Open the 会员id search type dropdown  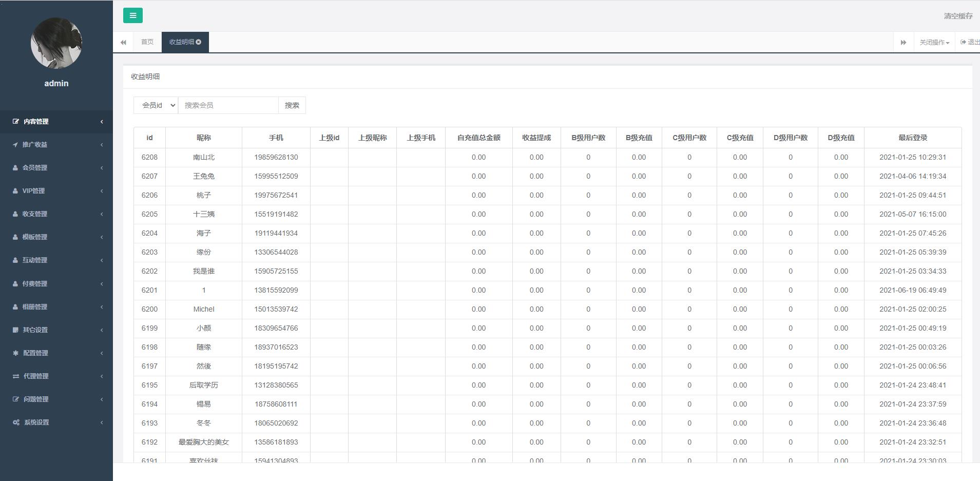(156, 105)
